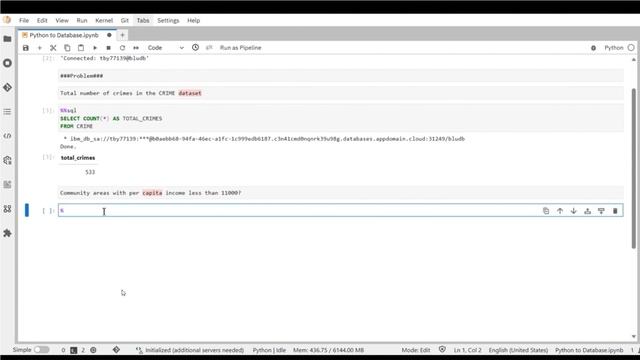Open the View menu
Screen dimensions: 640x360
(62, 20)
